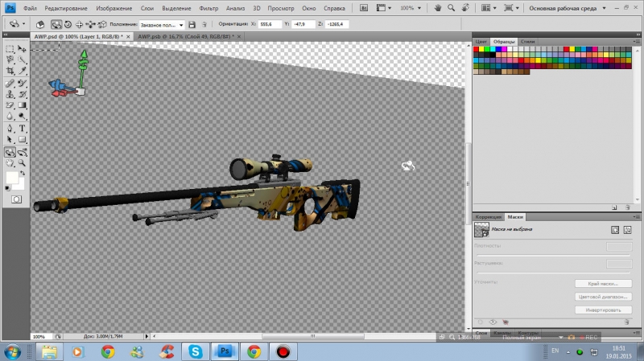Select the Dodge tool
This screenshot has height=361, width=644.
(23, 116)
